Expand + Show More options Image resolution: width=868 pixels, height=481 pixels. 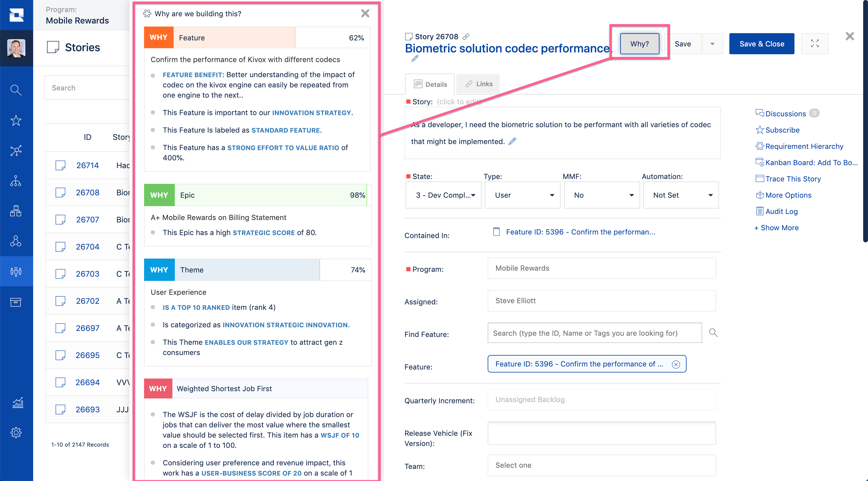point(776,228)
